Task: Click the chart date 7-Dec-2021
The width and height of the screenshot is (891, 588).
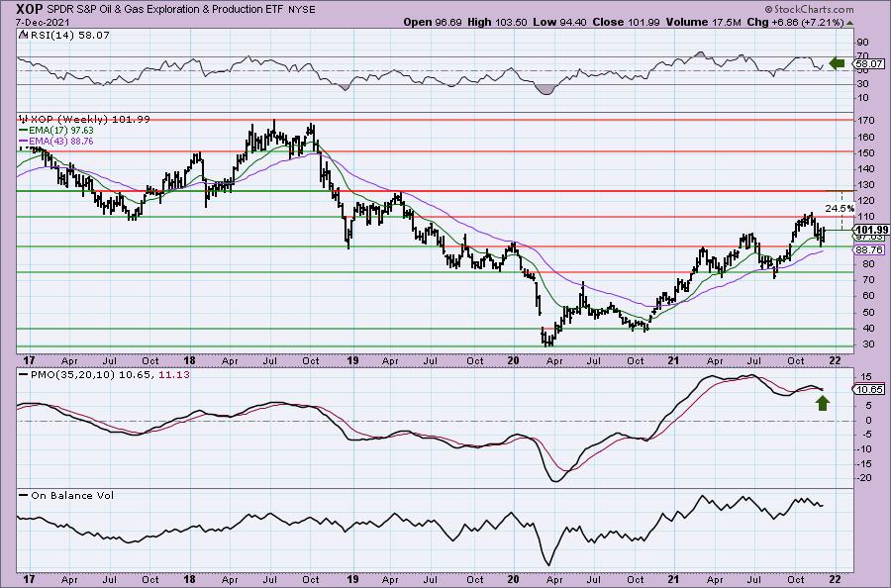Action: [x=44, y=22]
